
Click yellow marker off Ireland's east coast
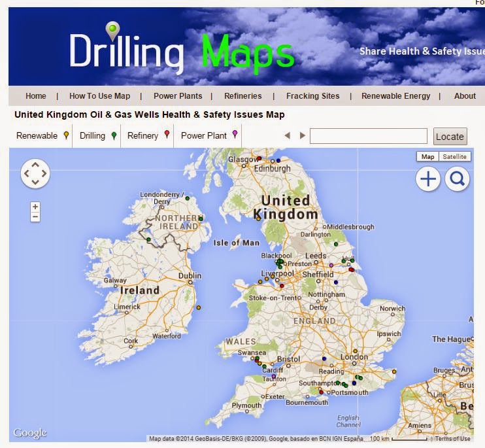point(199,307)
